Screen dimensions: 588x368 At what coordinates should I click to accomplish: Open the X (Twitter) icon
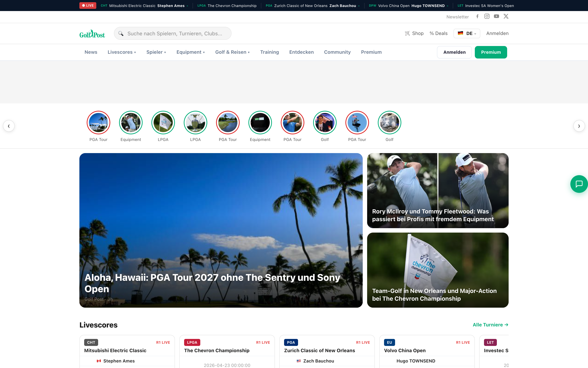tap(506, 16)
